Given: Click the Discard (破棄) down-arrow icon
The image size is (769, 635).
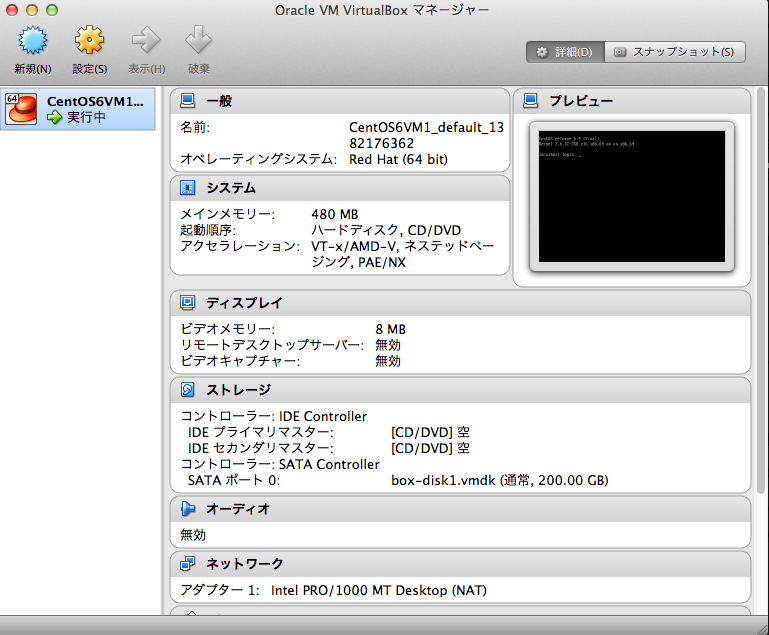Looking at the screenshot, I should [198, 40].
